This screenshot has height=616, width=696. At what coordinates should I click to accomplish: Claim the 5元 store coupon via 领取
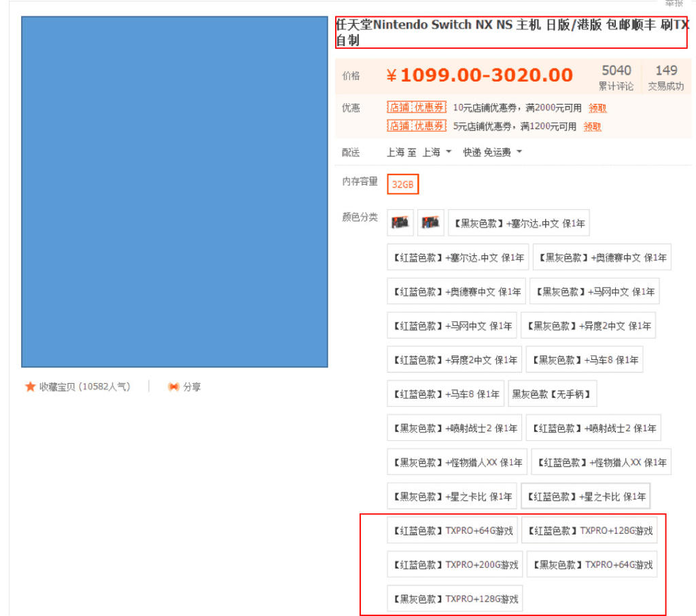tap(592, 126)
